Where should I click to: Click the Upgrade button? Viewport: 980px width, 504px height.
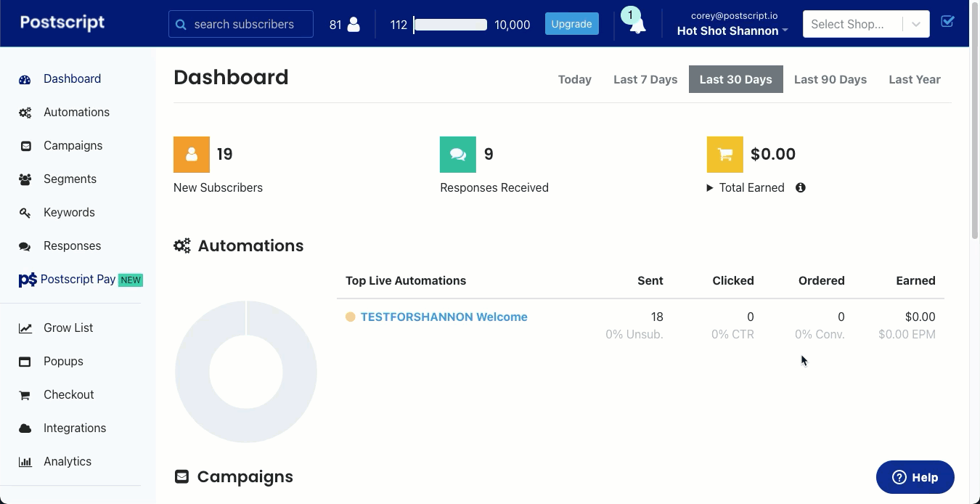(571, 24)
